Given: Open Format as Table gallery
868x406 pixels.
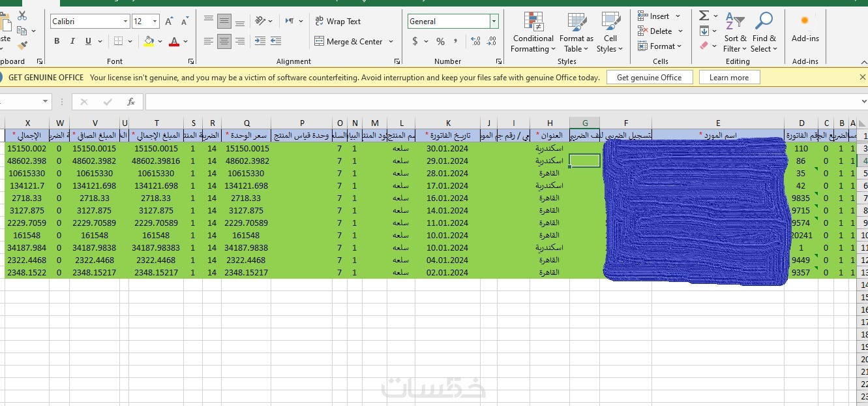Looking at the screenshot, I should click(576, 33).
